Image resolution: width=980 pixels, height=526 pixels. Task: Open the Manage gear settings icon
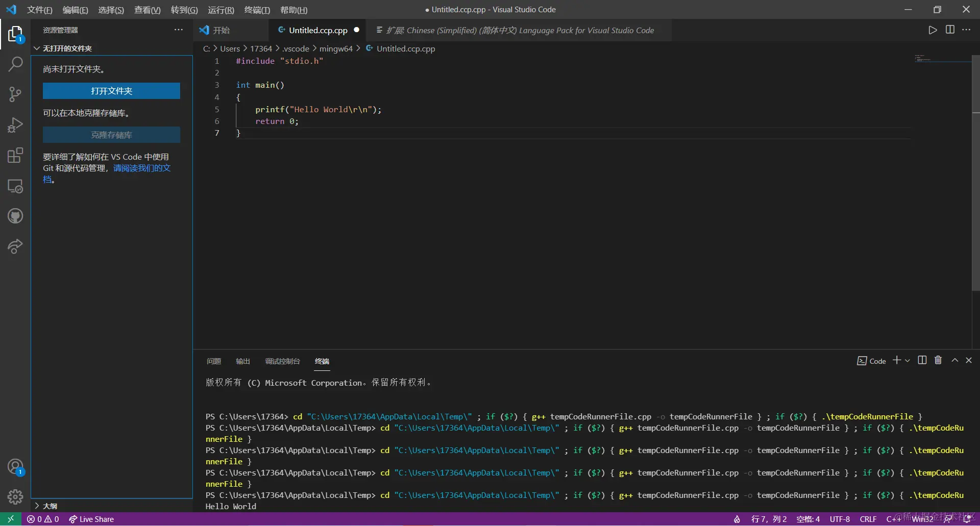tap(15, 496)
